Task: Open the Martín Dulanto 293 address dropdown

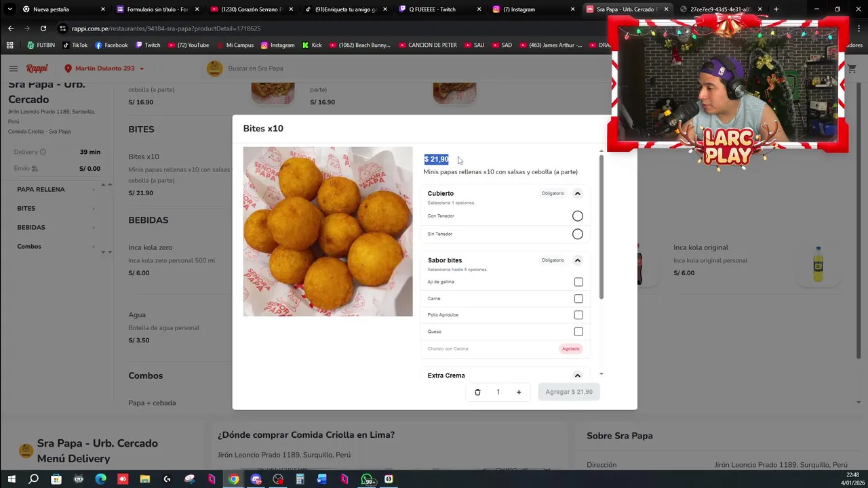Action: pos(104,68)
